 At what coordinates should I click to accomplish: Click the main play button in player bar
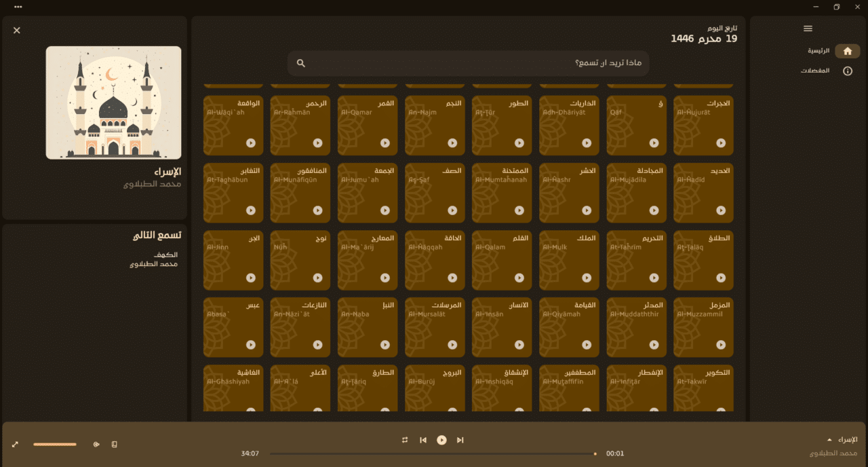click(x=441, y=440)
